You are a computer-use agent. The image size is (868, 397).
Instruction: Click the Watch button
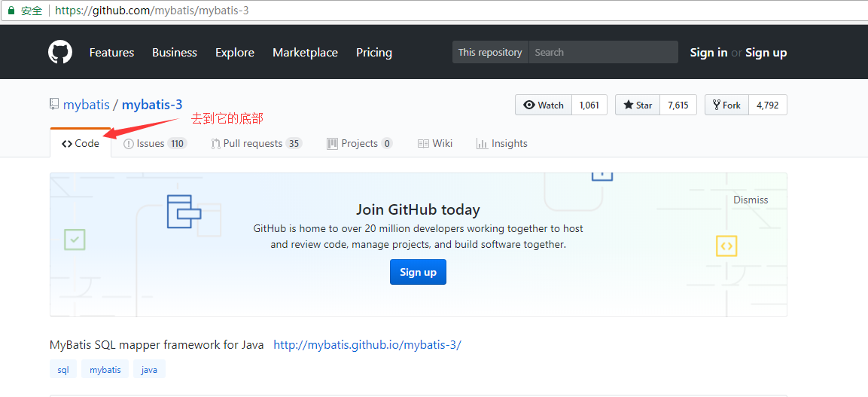coord(544,105)
